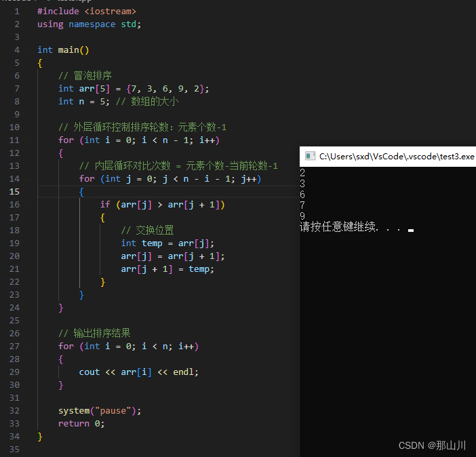
Task: Collapse the fold chevron at line 14 inner for loop
Action: click(x=30, y=179)
